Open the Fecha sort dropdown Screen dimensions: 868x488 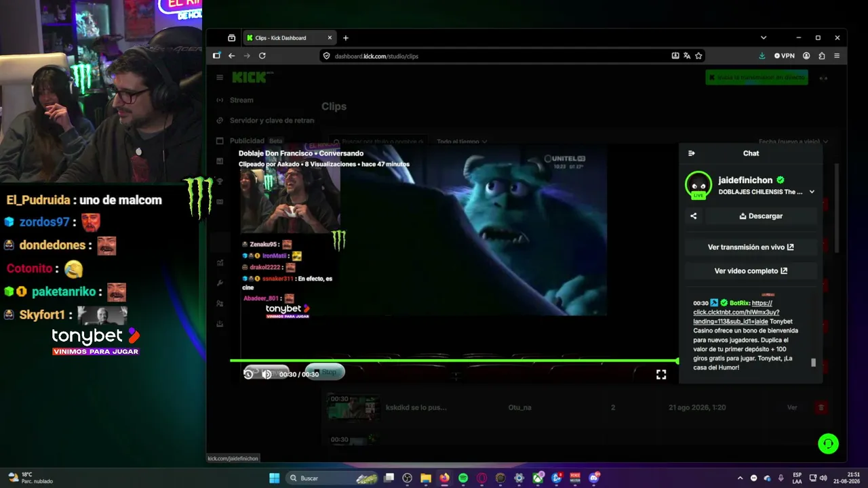[793, 142]
